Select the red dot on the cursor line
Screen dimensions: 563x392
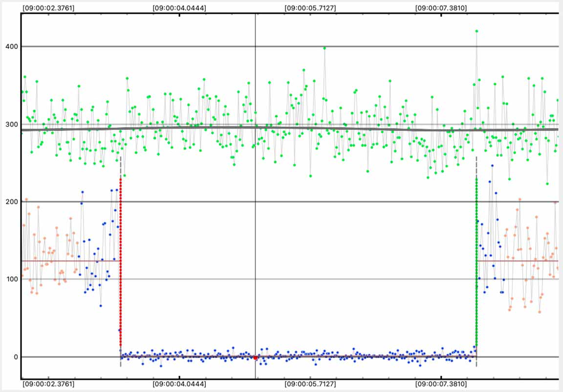click(x=255, y=358)
